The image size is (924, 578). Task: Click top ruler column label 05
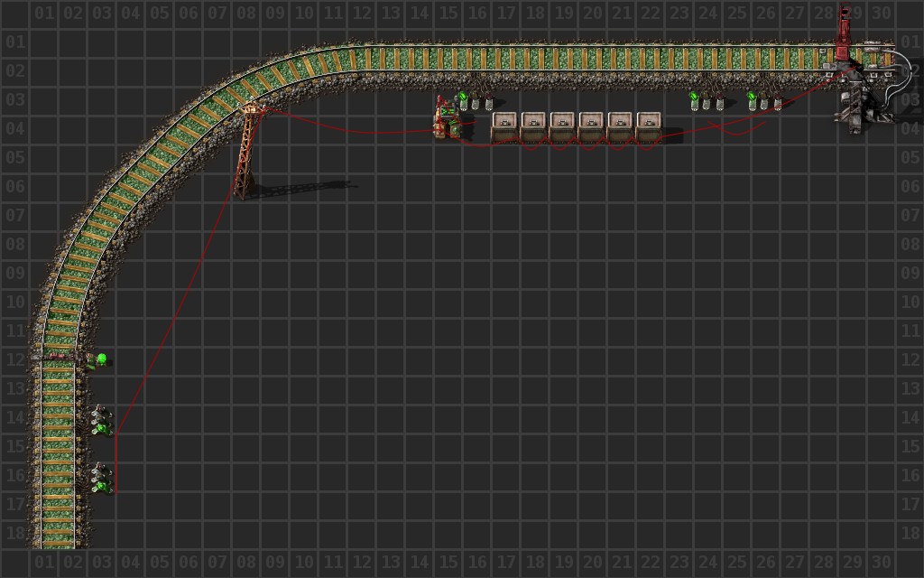click(x=159, y=13)
